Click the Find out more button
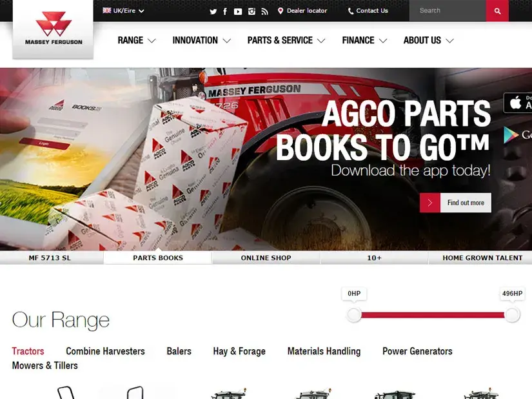This screenshot has height=399, width=532. point(455,203)
